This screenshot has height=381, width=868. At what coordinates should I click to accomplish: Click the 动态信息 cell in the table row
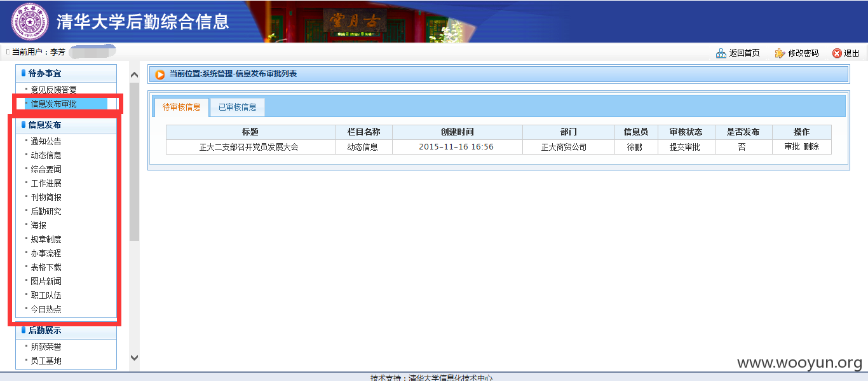coord(362,147)
